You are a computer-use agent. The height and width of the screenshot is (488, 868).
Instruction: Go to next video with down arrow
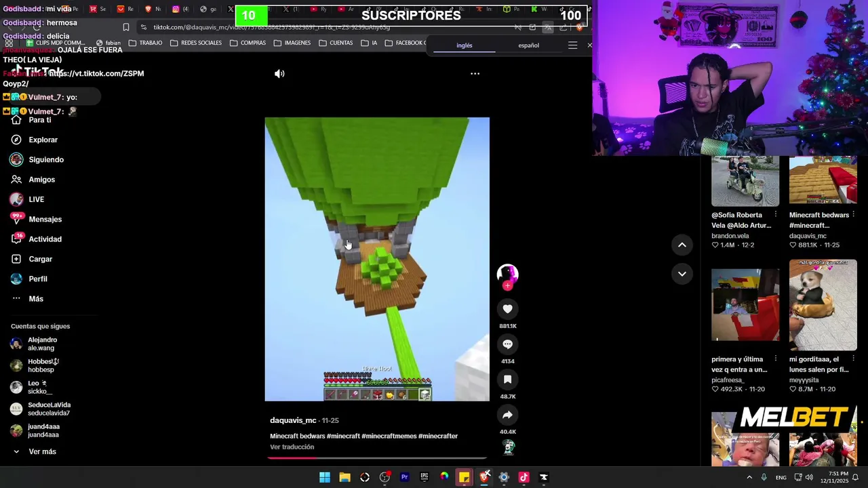(682, 274)
